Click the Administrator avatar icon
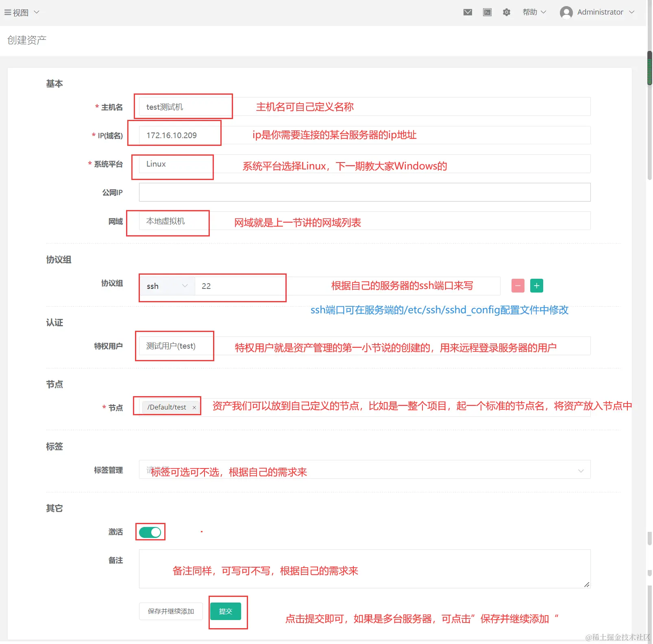Viewport: 653px width, 644px height. [566, 13]
